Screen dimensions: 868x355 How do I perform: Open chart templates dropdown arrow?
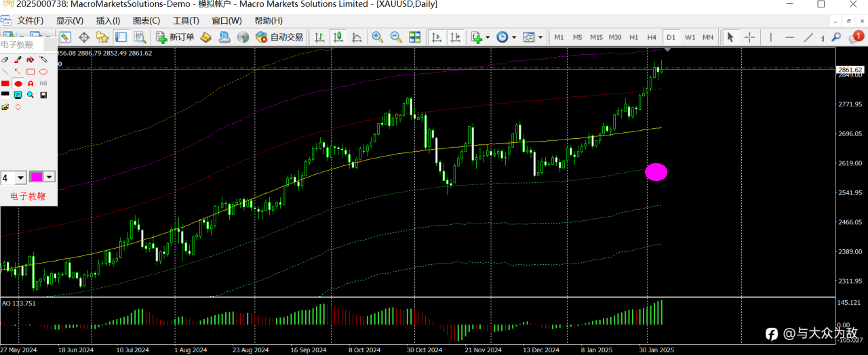tap(540, 37)
